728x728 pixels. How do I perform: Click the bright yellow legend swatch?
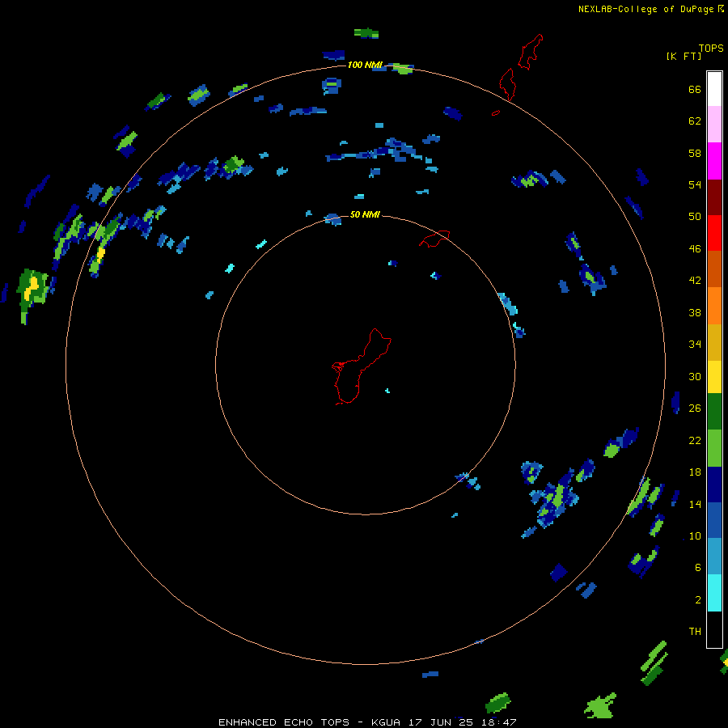click(714, 377)
